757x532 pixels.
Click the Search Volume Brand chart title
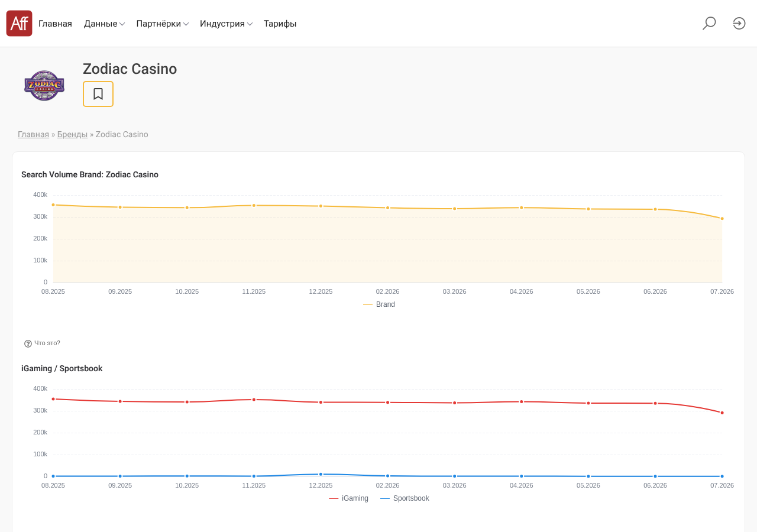point(90,174)
